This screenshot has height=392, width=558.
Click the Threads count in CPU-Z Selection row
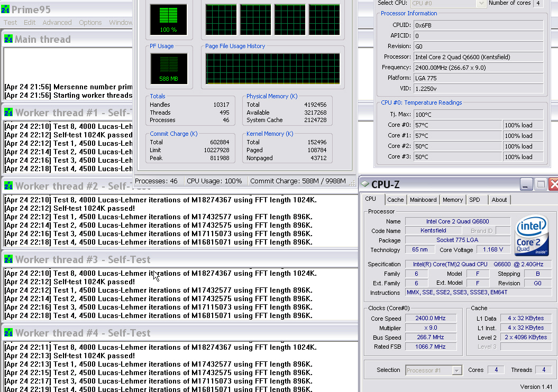click(x=543, y=370)
